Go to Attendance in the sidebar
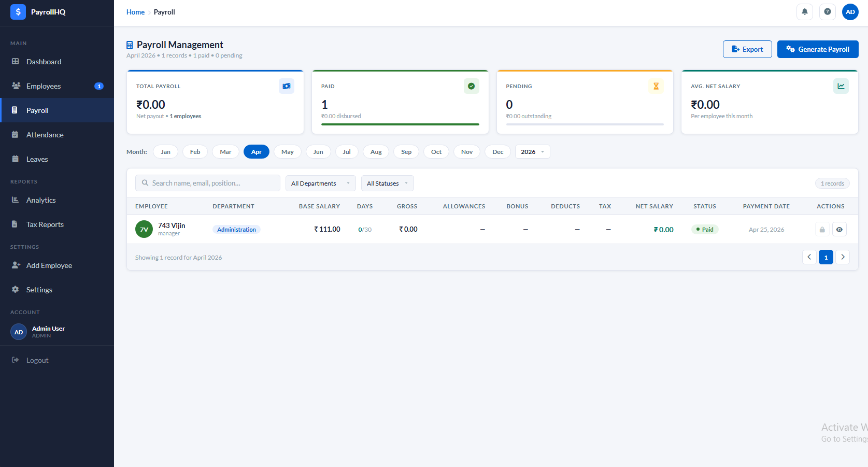The height and width of the screenshot is (467, 868). (45, 135)
